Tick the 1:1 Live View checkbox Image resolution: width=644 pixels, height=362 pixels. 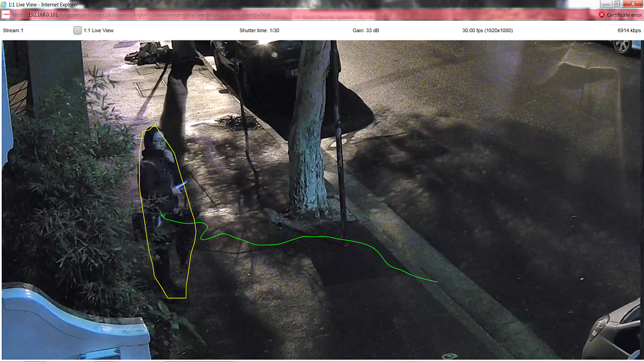78,30
